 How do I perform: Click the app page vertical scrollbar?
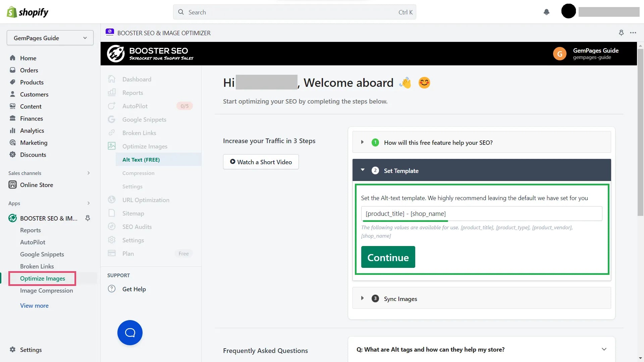(x=640, y=132)
